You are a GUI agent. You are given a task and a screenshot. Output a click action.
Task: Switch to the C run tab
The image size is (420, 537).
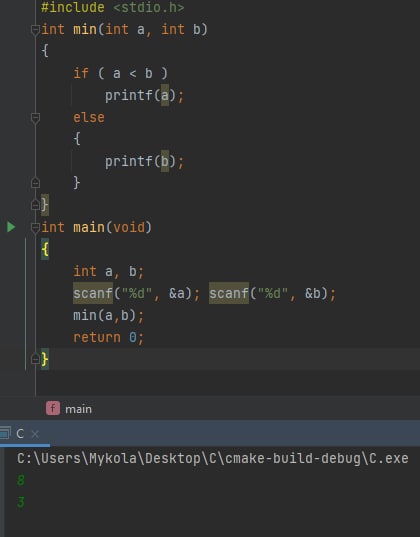click(20, 434)
